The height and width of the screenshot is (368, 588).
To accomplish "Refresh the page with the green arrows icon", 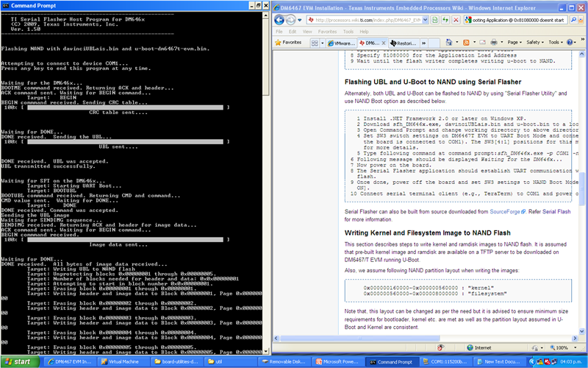I will pos(445,20).
